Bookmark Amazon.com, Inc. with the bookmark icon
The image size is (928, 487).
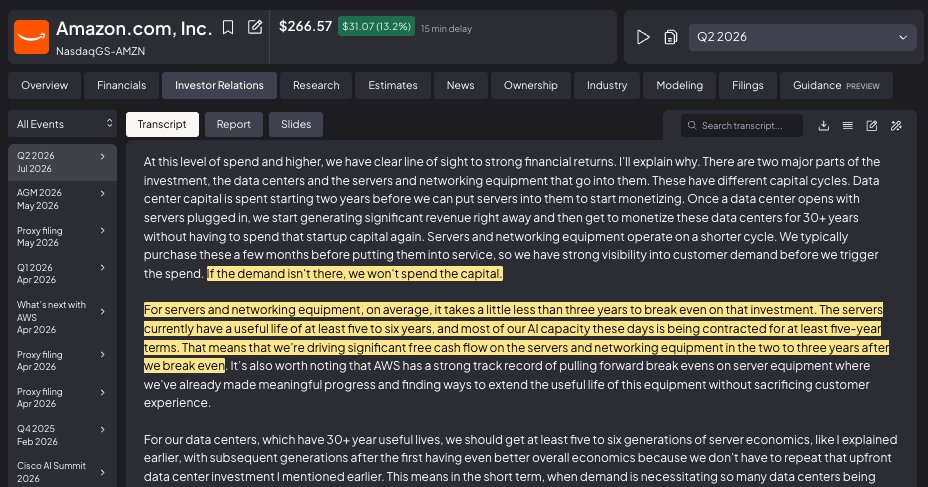(x=228, y=27)
